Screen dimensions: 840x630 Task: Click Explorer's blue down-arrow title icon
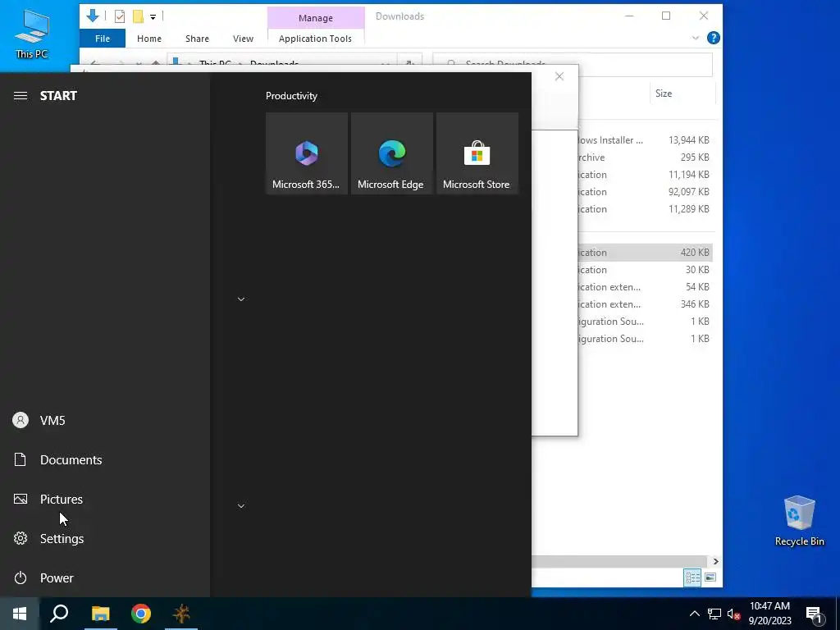[x=93, y=16]
